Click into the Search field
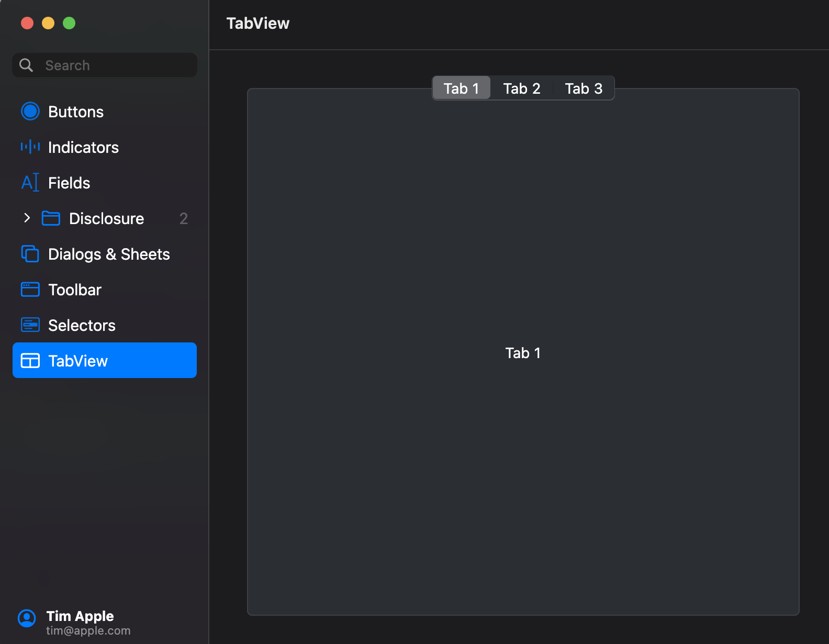 105,65
